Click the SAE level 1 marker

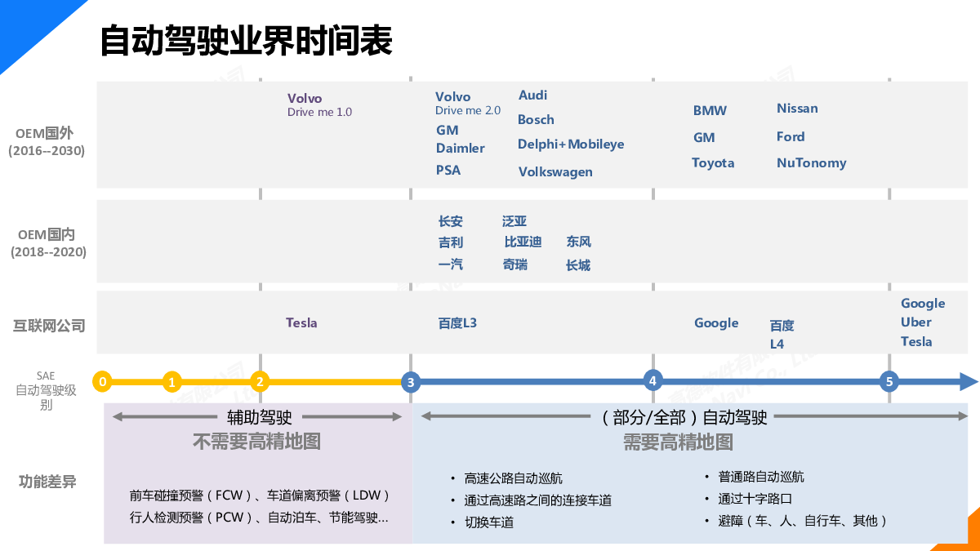click(171, 381)
